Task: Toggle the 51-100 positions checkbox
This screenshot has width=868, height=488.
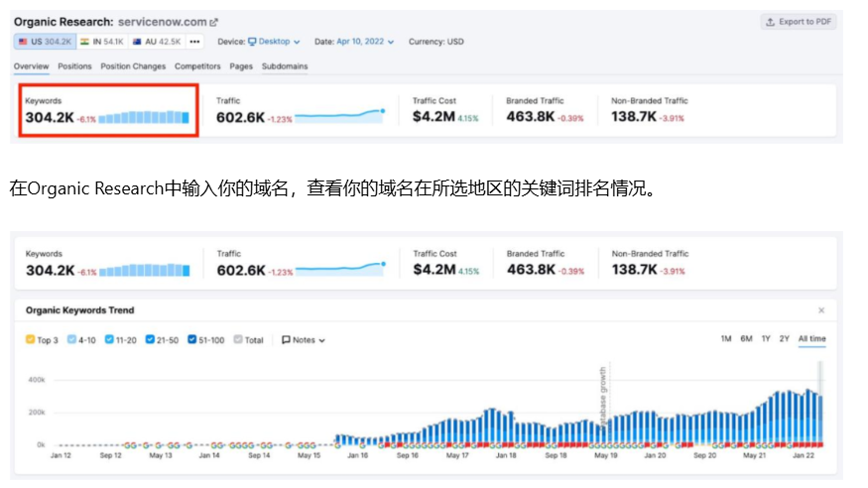Action: (x=191, y=339)
